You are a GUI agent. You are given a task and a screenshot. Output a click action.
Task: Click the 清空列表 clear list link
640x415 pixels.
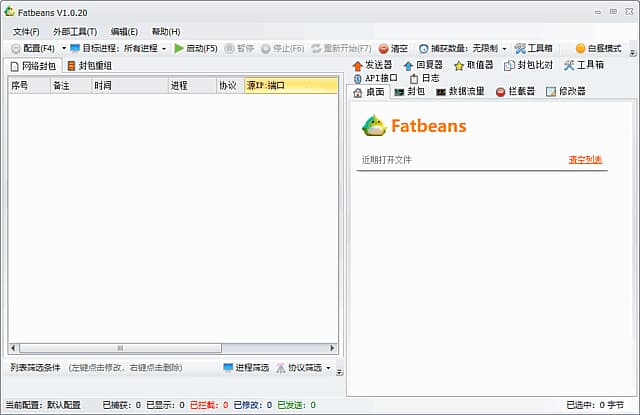(585, 160)
